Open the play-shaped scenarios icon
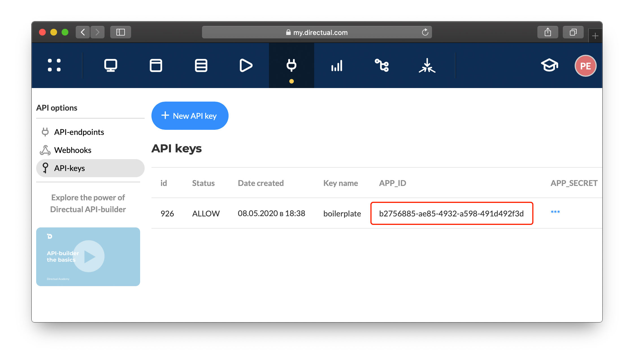This screenshot has width=634, height=364. 246,65
